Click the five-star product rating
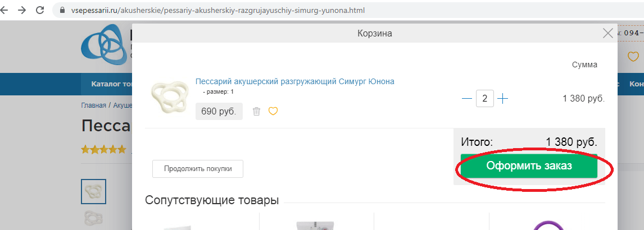This screenshot has height=230, width=644. point(103,149)
